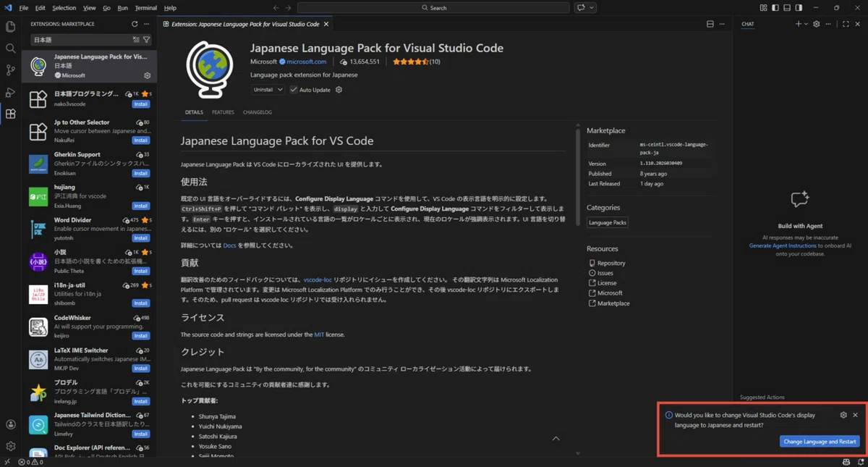The width and height of the screenshot is (868, 467).
Task: Select the DETAILS tab
Action: click(194, 112)
